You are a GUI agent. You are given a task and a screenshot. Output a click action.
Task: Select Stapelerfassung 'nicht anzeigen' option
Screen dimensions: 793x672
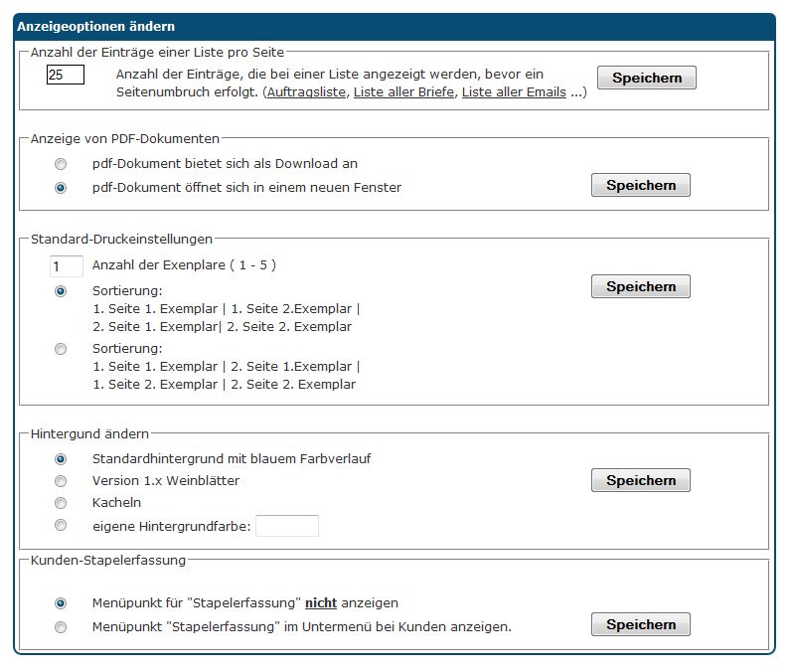click(x=61, y=603)
